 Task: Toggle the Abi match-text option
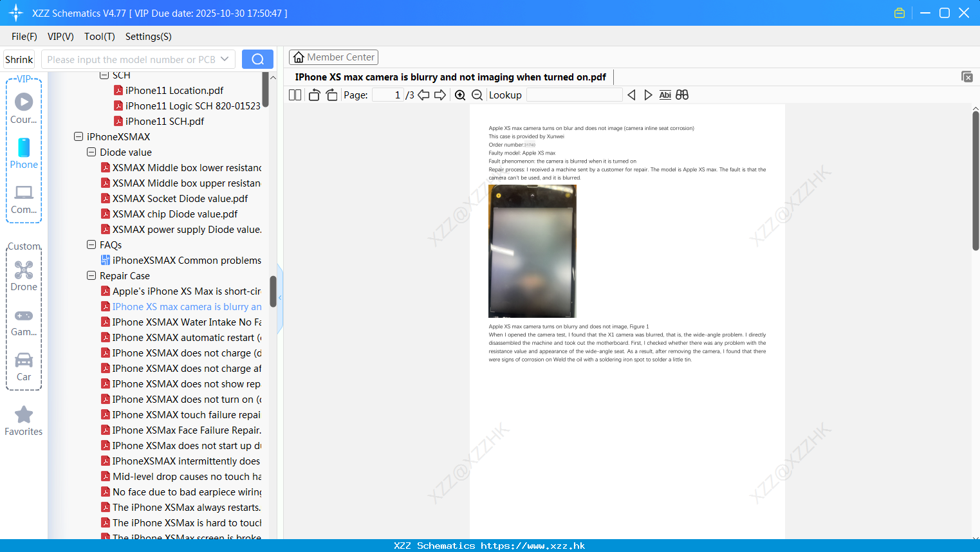pos(665,95)
